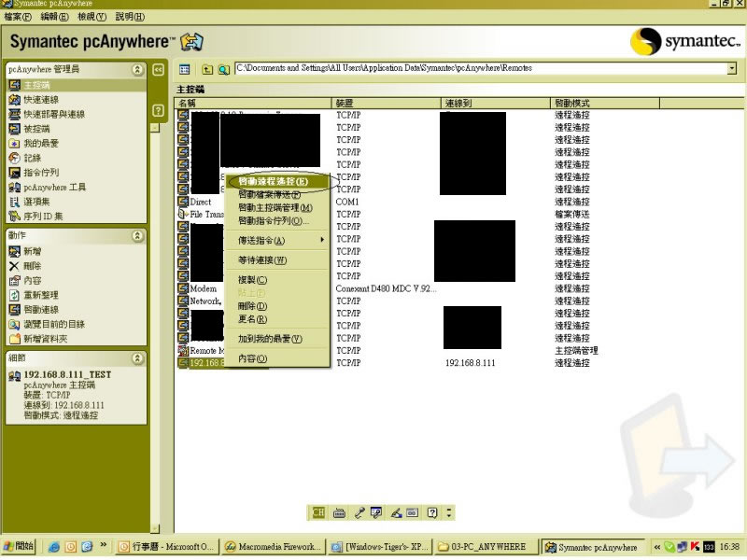
Task: Choose 更名(R) in context menu
Action: [276, 319]
